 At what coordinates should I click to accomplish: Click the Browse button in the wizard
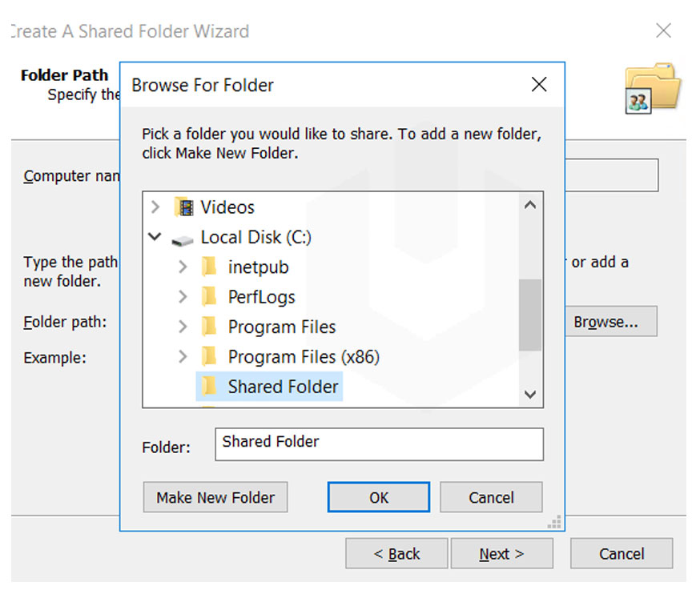click(x=610, y=321)
